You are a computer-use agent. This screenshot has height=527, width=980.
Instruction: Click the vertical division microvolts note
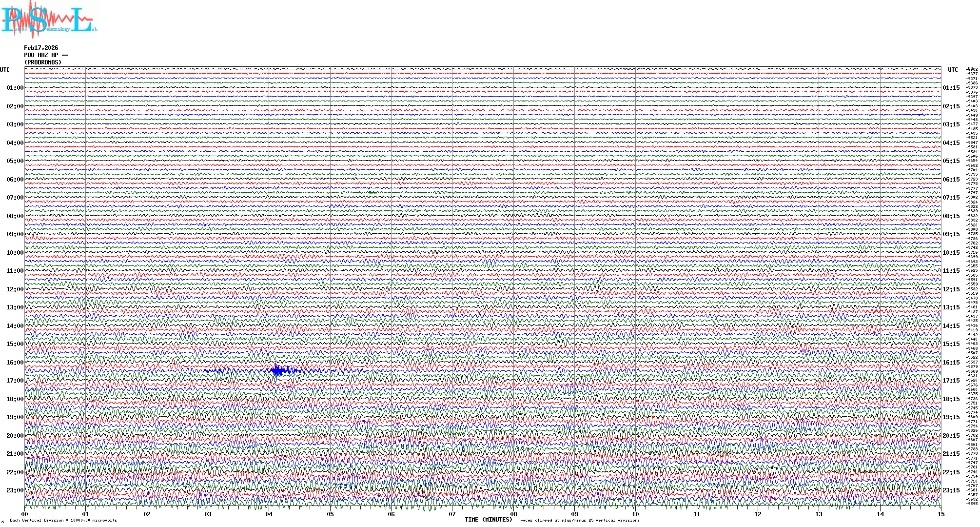pyautogui.click(x=63, y=520)
